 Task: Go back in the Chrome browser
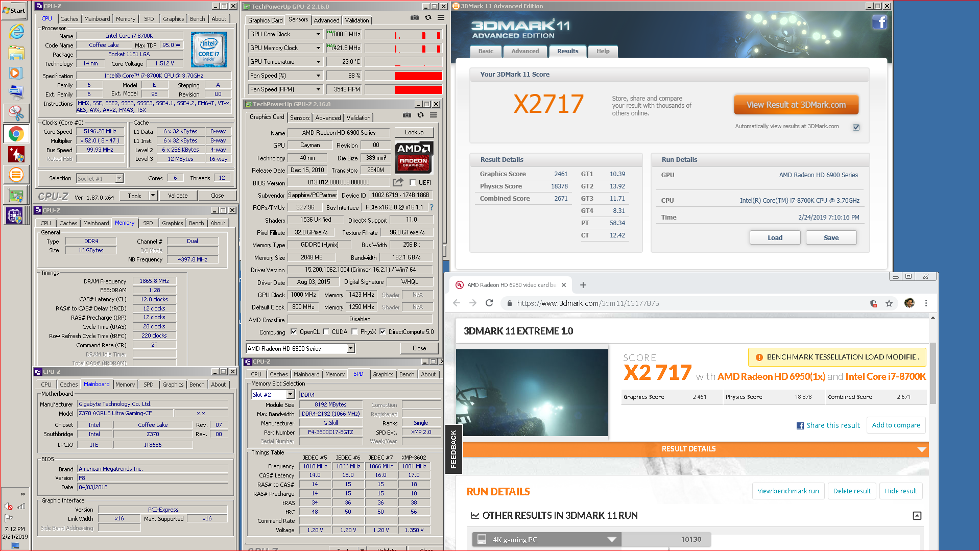456,303
